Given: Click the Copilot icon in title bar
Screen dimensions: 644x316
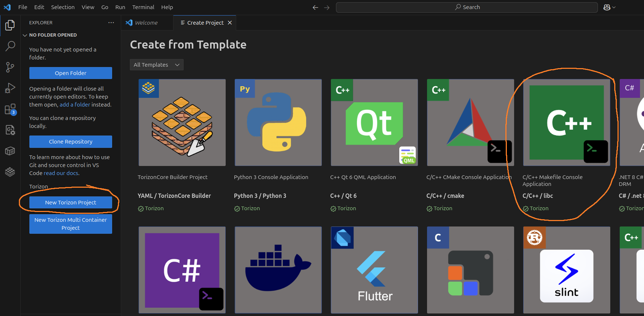Looking at the screenshot, I should click(x=607, y=7).
